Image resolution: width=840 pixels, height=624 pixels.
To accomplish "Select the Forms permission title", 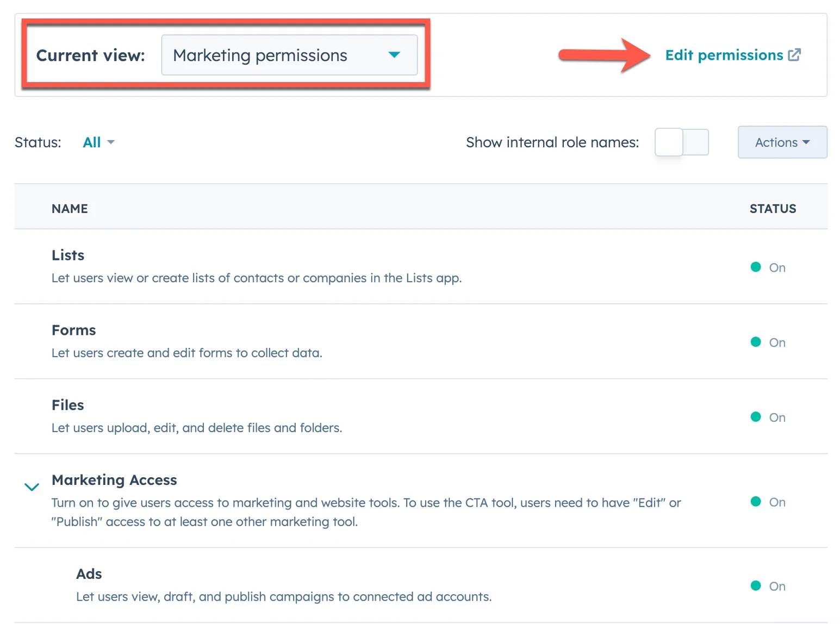I will [x=73, y=330].
